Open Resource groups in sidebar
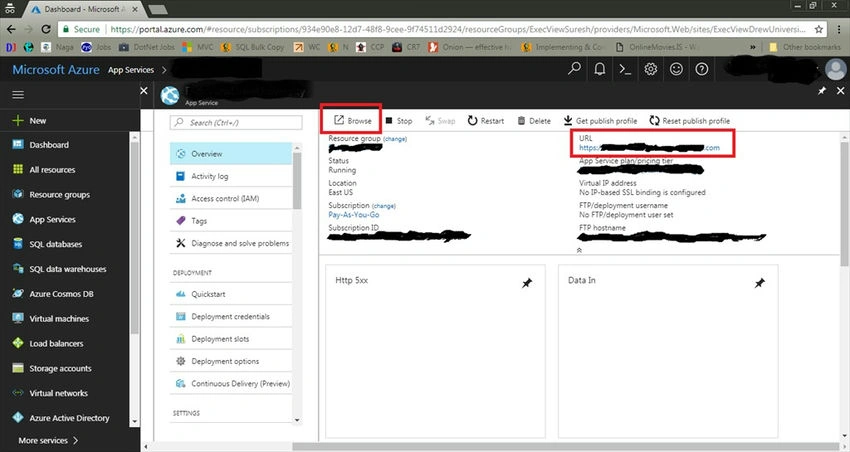The height and width of the screenshot is (452, 850). click(51, 195)
